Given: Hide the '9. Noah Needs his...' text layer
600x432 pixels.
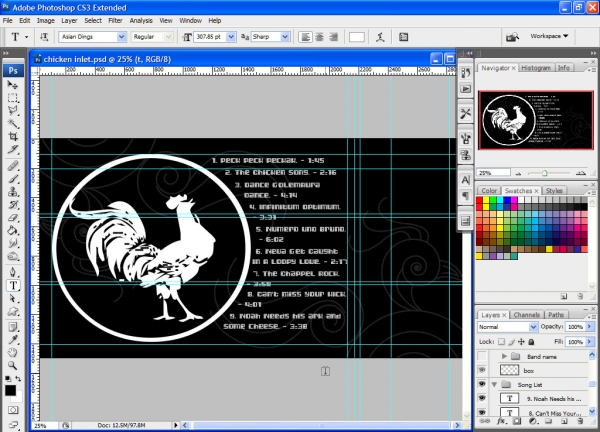Looking at the screenshot, I should pyautogui.click(x=482, y=398).
